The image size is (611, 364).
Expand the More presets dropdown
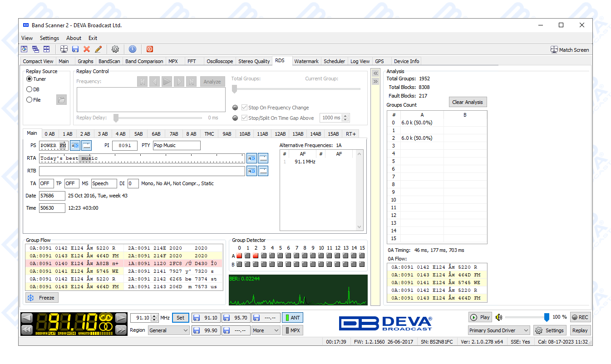(266, 330)
